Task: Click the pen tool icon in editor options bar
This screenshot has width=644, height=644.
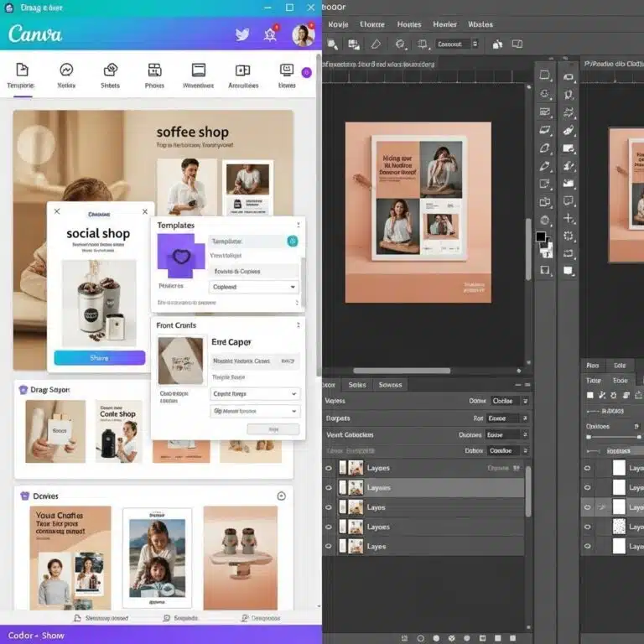Action: point(376,44)
